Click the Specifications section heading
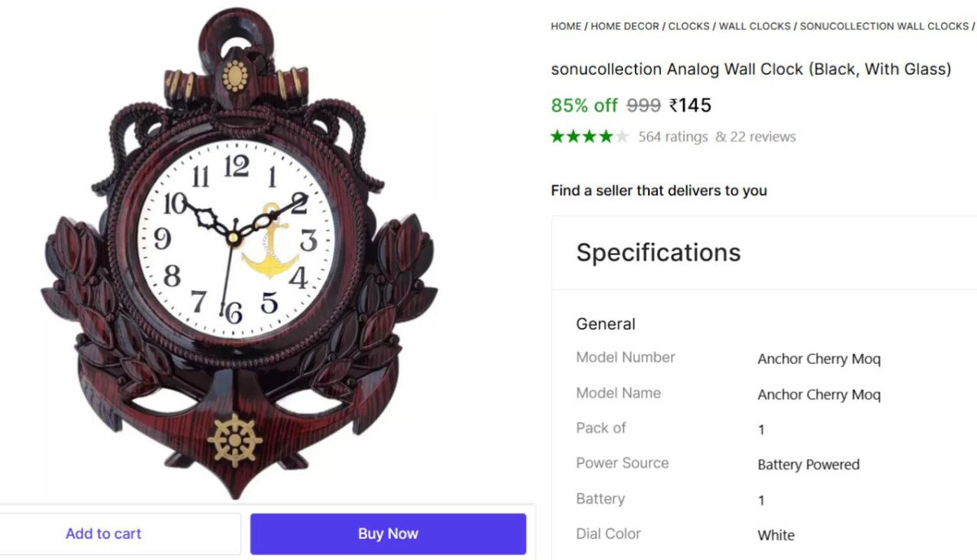This screenshot has width=977, height=560. click(658, 252)
